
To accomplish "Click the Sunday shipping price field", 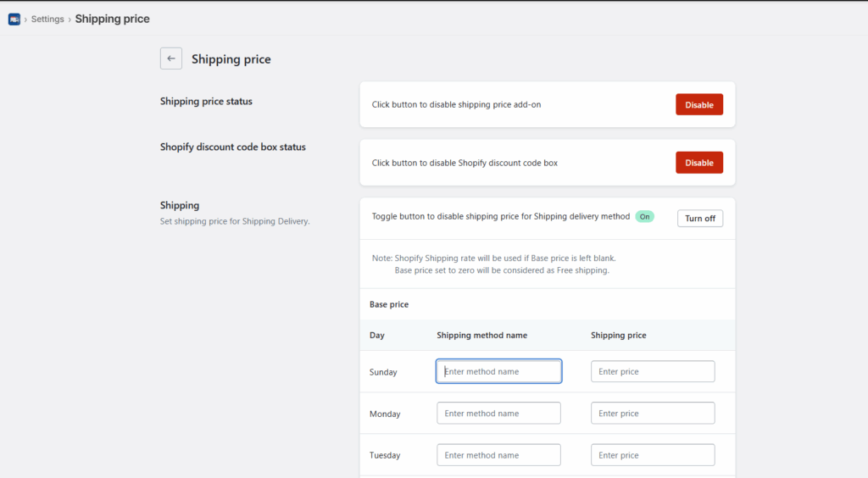I will 652,371.
